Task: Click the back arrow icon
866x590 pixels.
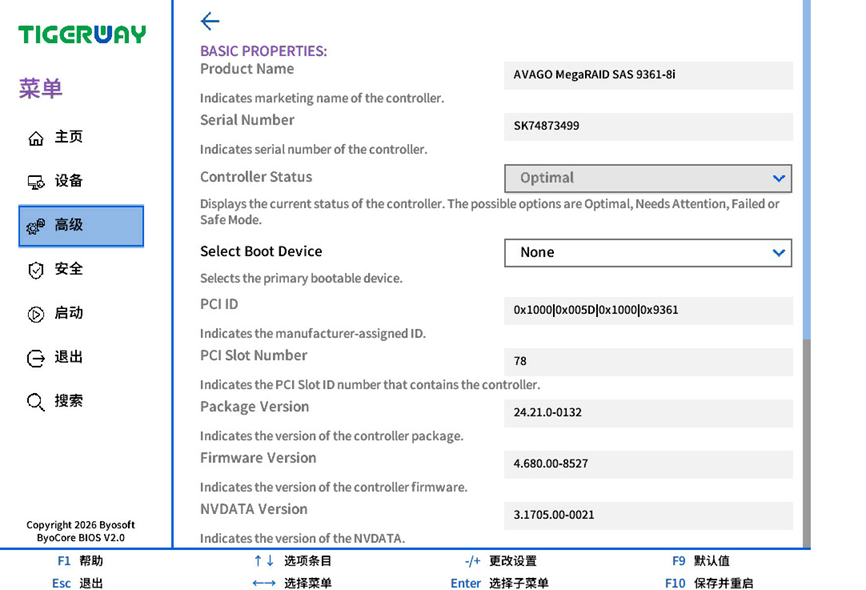Action: coord(210,22)
